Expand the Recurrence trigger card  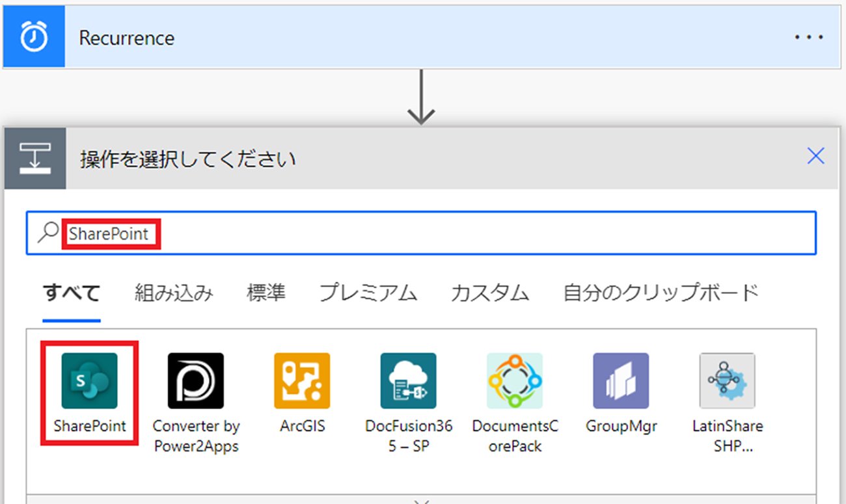coord(420,37)
